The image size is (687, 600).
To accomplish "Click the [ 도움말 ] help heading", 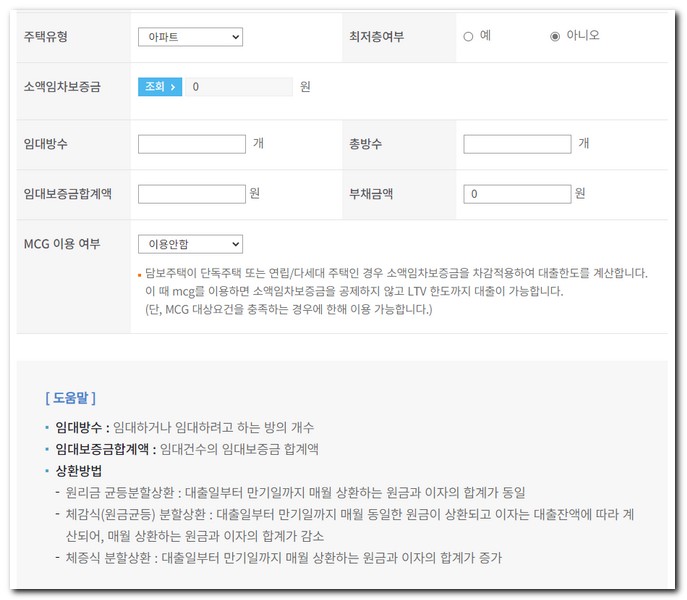I will click(70, 397).
